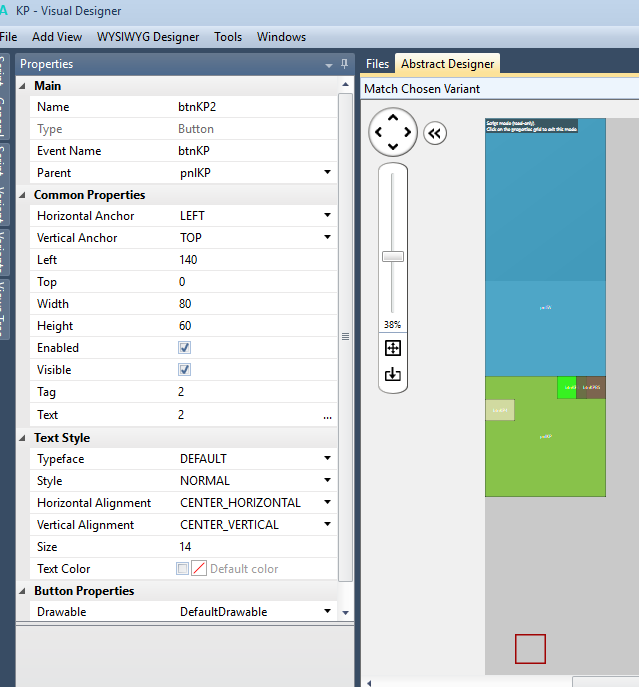Image resolution: width=639 pixels, height=687 pixels.
Task: Edit the Tag value field
Action: pos(256,392)
